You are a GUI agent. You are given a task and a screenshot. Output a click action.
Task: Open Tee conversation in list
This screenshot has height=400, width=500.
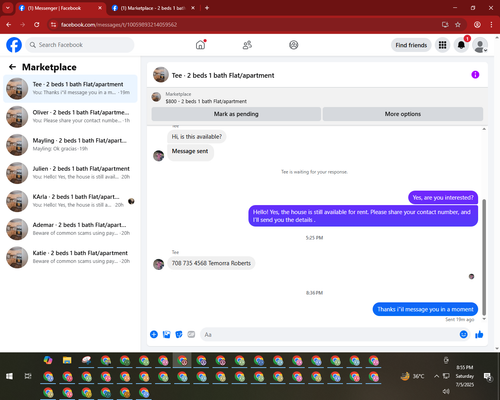click(x=70, y=88)
